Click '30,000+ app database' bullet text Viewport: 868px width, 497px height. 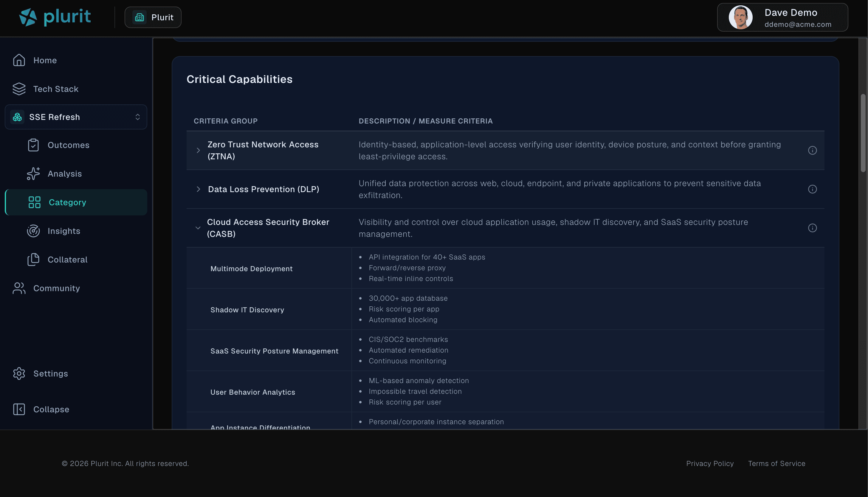(x=408, y=298)
